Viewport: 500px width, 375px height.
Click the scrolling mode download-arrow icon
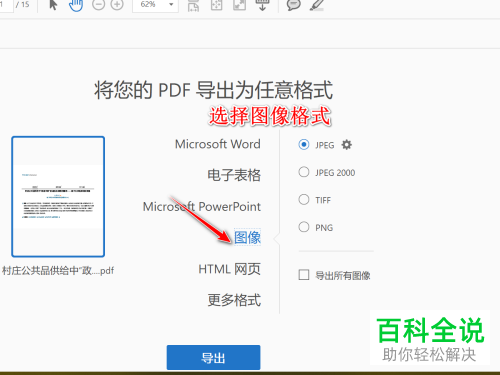pyautogui.click(x=262, y=5)
